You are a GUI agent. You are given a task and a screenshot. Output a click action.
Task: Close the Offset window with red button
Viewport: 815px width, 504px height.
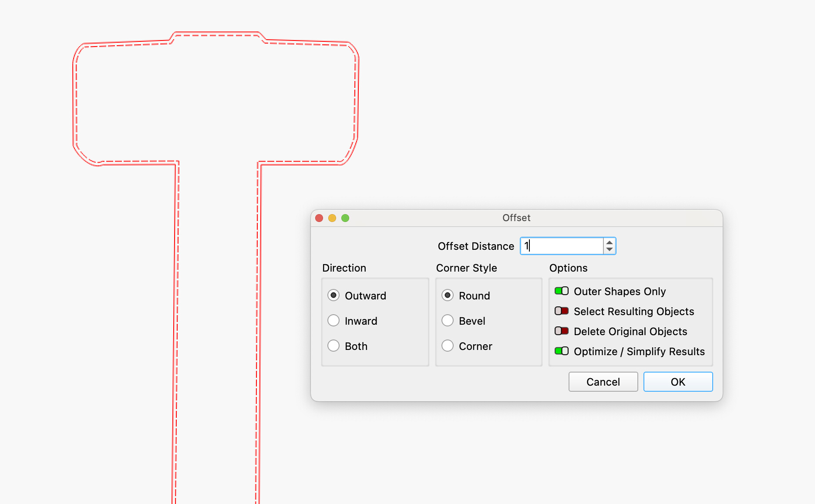click(x=319, y=218)
